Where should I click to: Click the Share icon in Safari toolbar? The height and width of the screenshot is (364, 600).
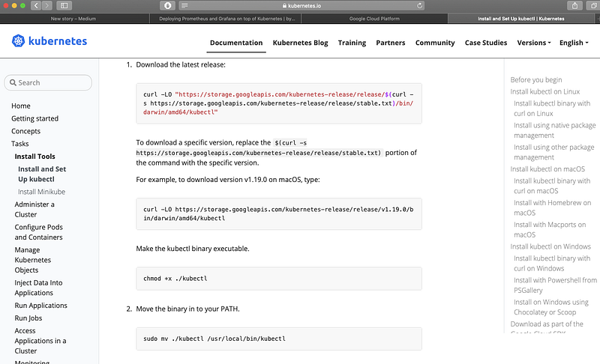574,5
